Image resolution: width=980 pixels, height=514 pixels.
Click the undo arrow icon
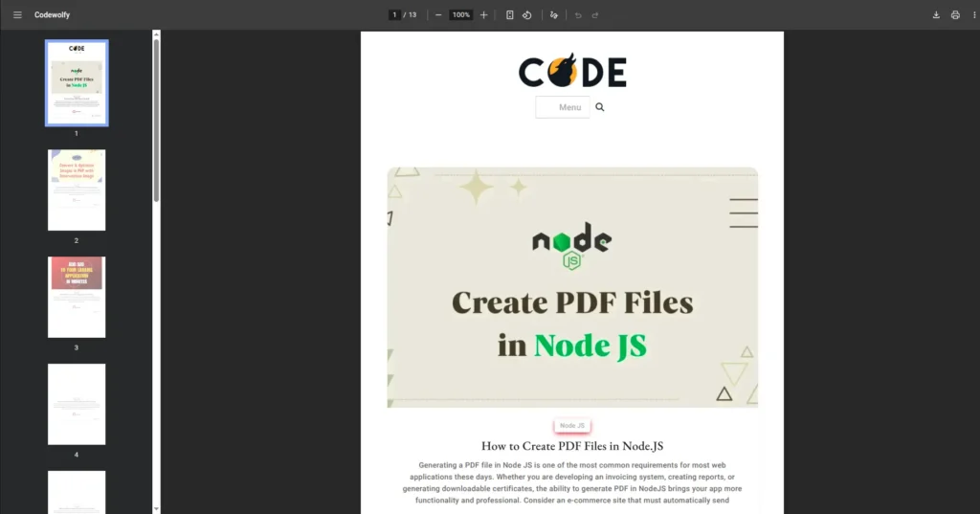578,15
